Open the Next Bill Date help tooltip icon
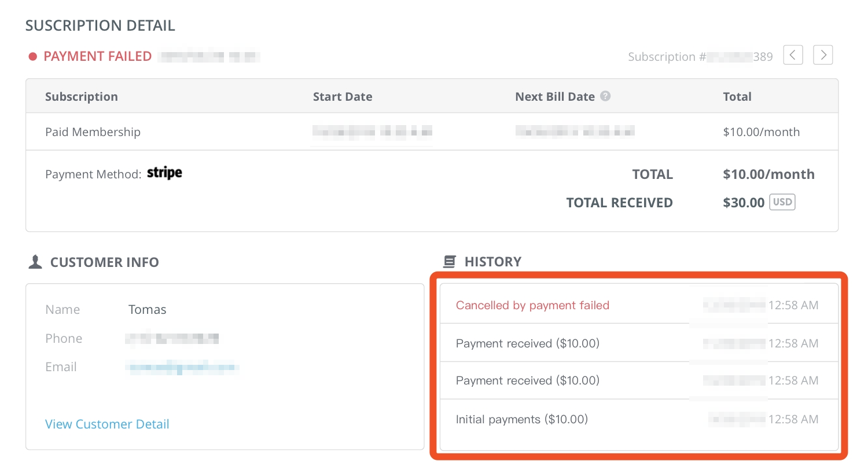 (605, 96)
